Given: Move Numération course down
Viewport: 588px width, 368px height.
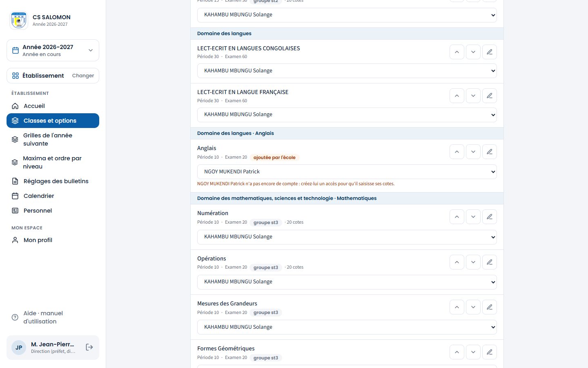Looking at the screenshot, I should (x=473, y=217).
